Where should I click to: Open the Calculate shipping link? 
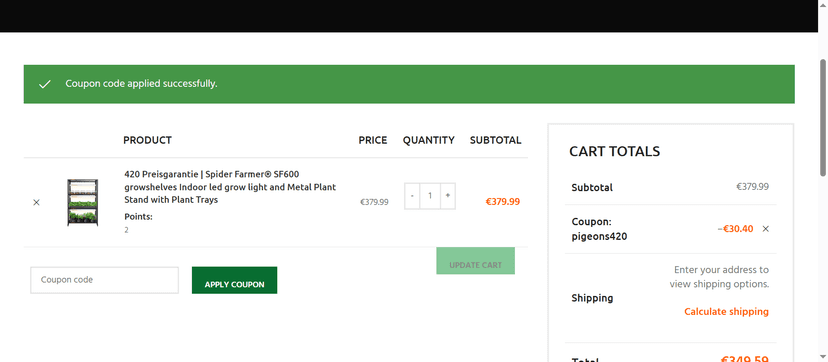click(x=726, y=311)
